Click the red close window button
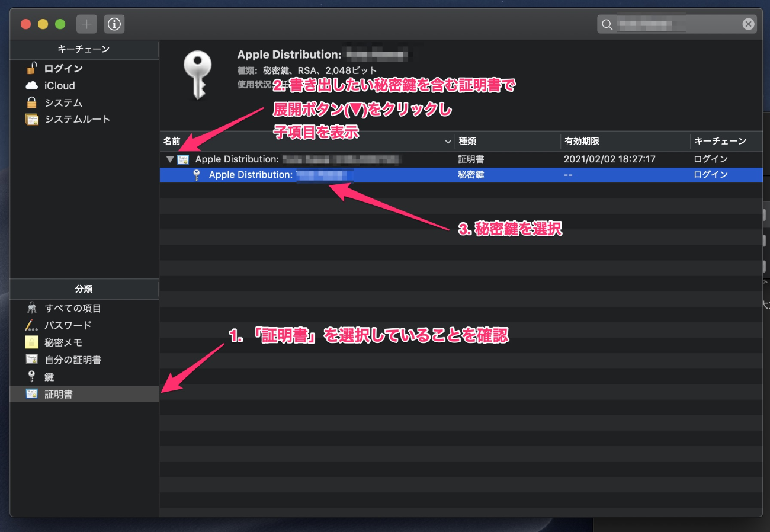The width and height of the screenshot is (770, 532). (x=25, y=24)
